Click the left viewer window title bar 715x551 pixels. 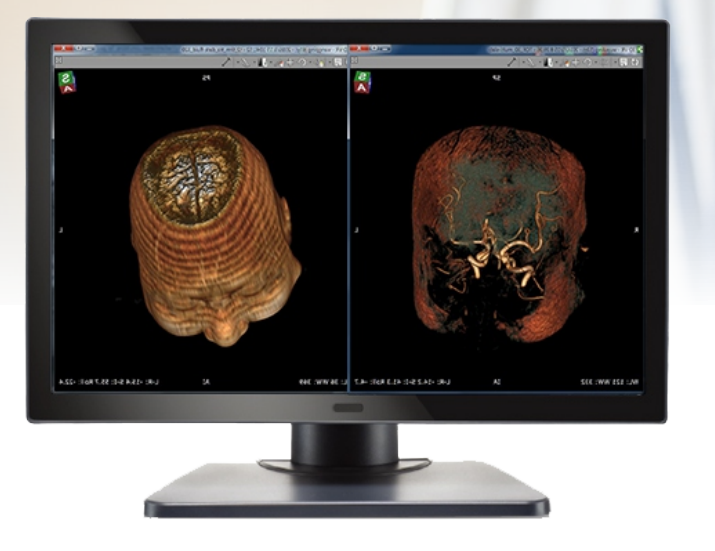pos(200,49)
